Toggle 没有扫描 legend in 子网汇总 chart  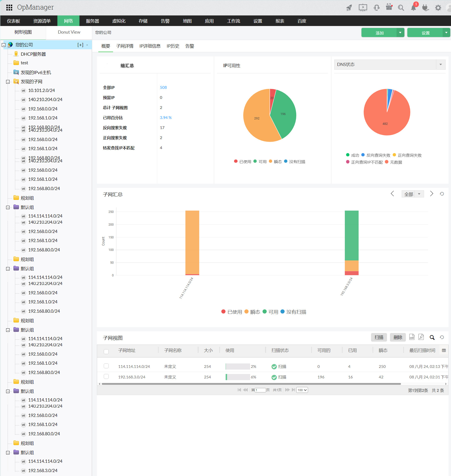pyautogui.click(x=293, y=312)
